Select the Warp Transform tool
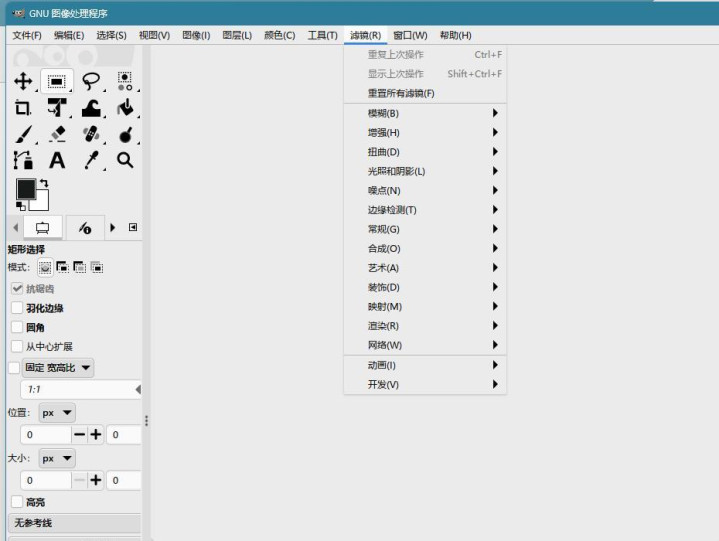The height and width of the screenshot is (541, 719). pos(91,108)
